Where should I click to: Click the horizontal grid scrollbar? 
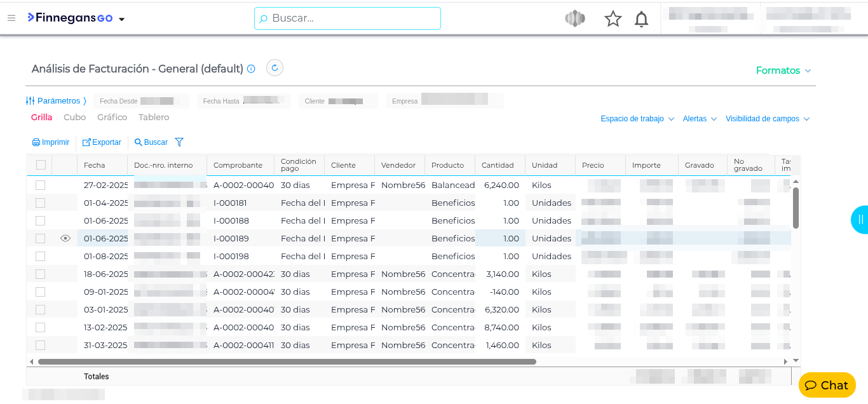pyautogui.click(x=287, y=361)
